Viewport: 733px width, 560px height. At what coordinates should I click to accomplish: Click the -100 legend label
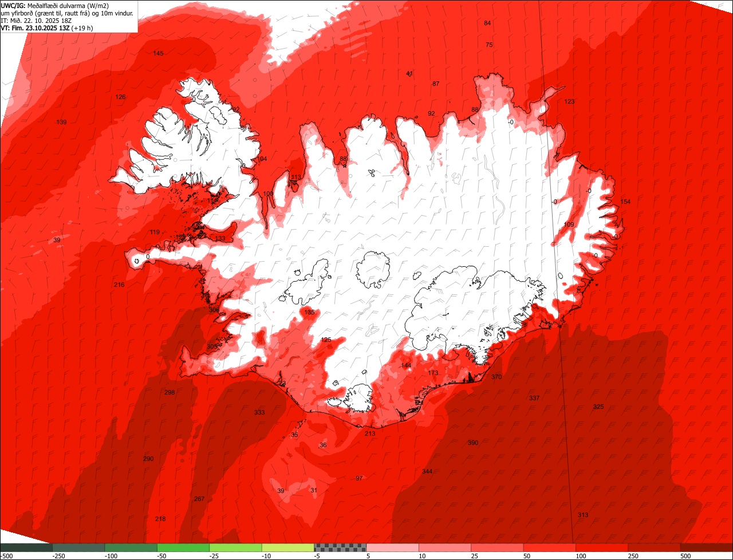tap(111, 556)
